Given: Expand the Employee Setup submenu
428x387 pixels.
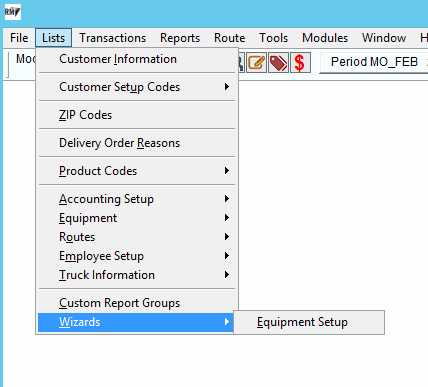Looking at the screenshot, I should (x=137, y=256).
